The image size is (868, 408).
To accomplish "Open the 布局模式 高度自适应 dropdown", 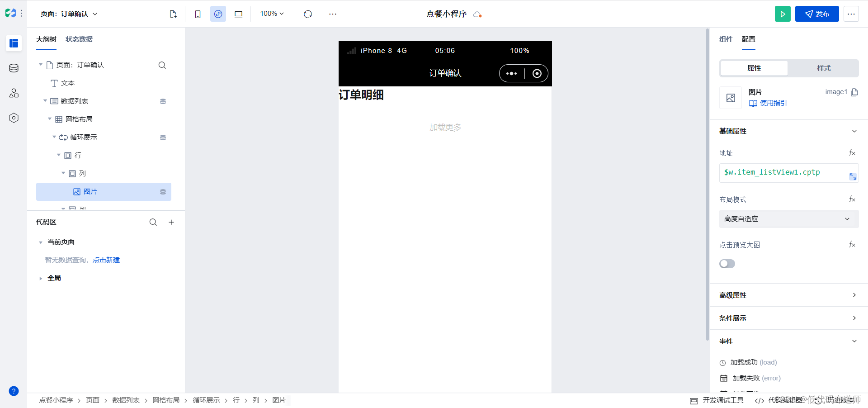I will tap(789, 219).
